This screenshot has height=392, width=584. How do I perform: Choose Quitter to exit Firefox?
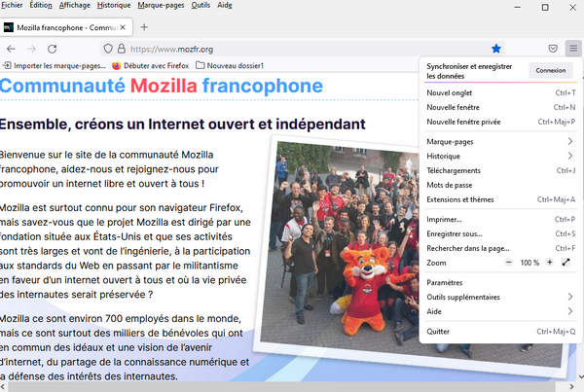[500, 332]
